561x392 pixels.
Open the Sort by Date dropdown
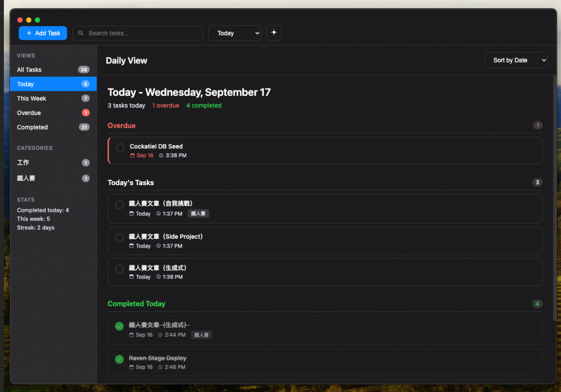click(516, 60)
